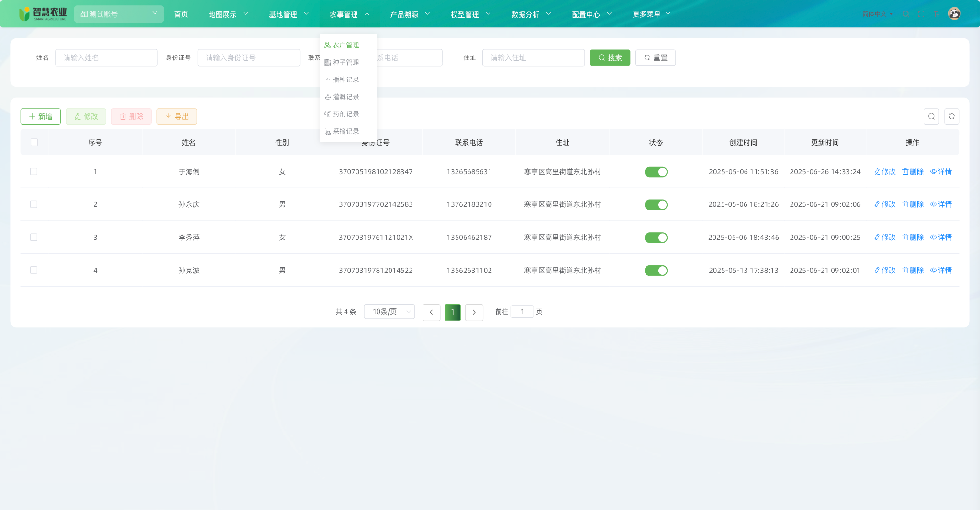The height and width of the screenshot is (510, 980).
Task: Hide search panel with table magnifier icon
Action: pos(931,116)
